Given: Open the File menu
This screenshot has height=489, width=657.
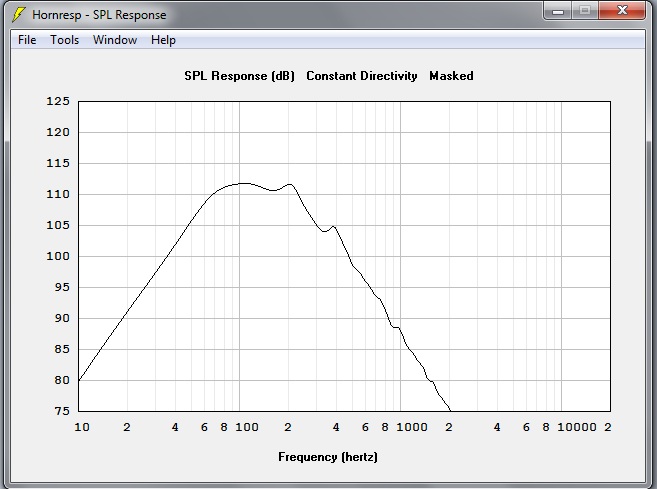Looking at the screenshot, I should coord(27,40).
